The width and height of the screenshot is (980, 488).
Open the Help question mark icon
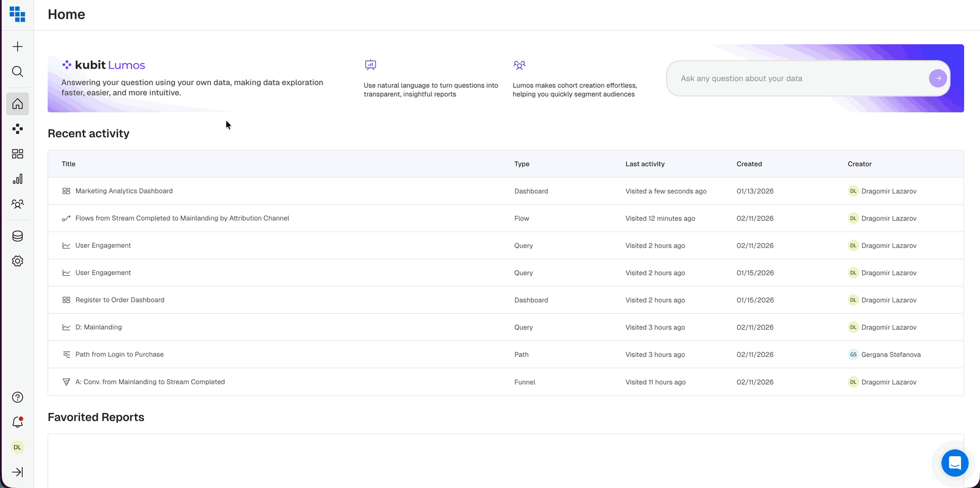[x=18, y=397]
